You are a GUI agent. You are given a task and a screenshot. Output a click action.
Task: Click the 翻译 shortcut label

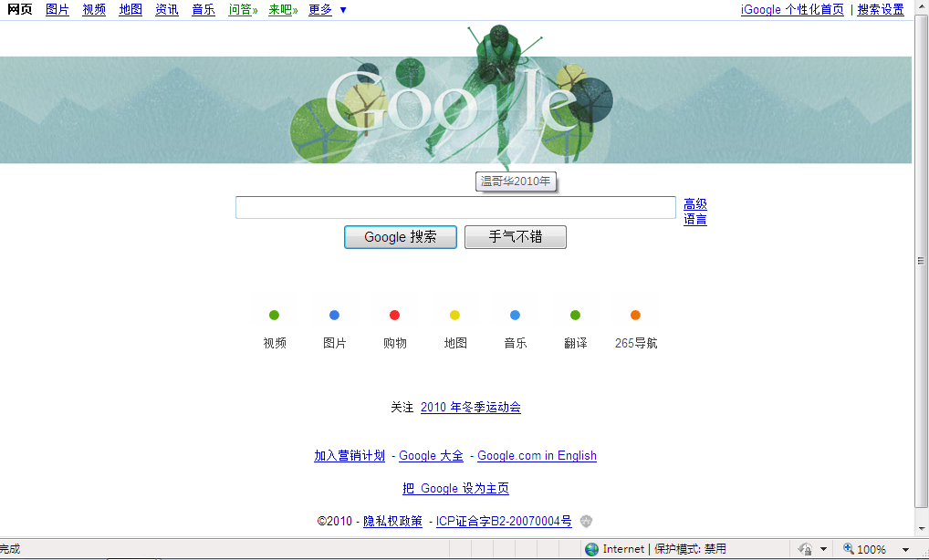coord(575,343)
